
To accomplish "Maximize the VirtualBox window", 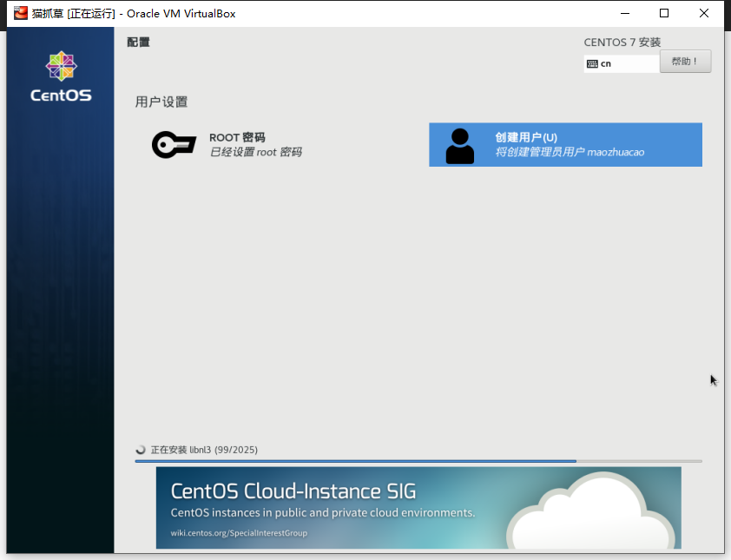I will (x=664, y=14).
